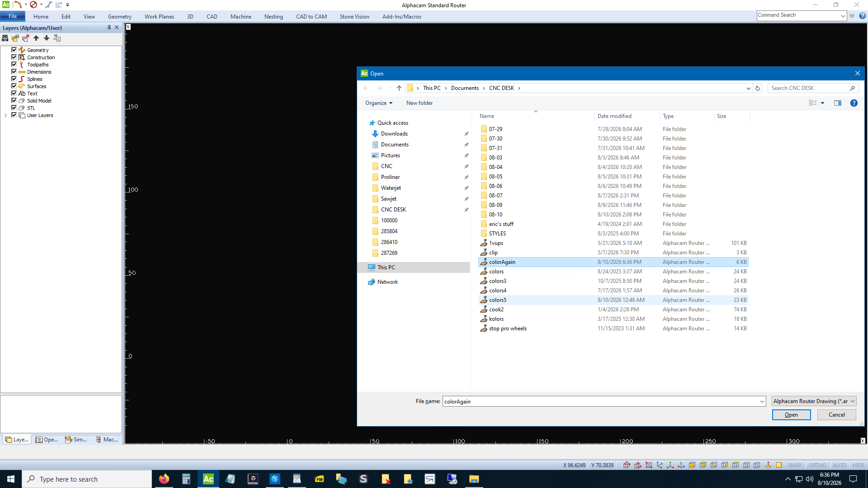Refresh the CNC DESK folder listing

[758, 88]
